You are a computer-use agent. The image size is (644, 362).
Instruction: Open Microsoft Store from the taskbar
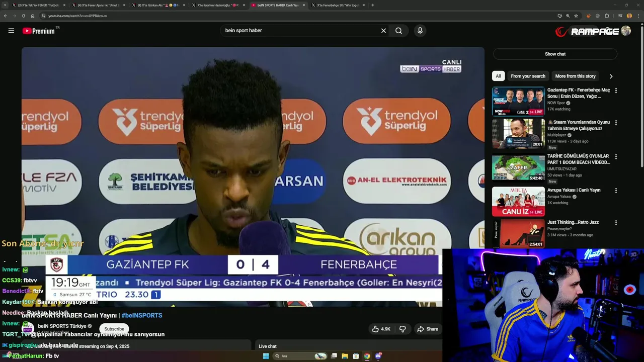point(356,356)
